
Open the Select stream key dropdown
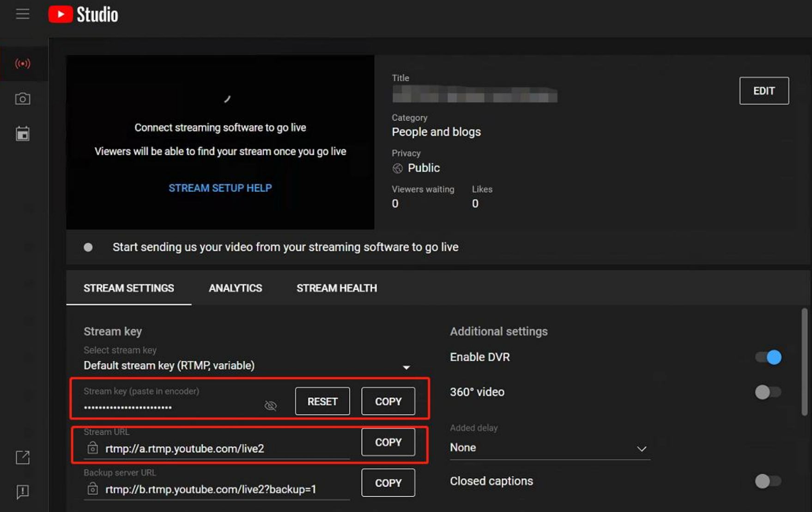coord(406,367)
